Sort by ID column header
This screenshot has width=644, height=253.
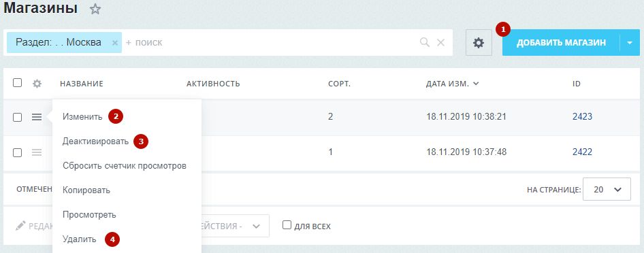(576, 84)
